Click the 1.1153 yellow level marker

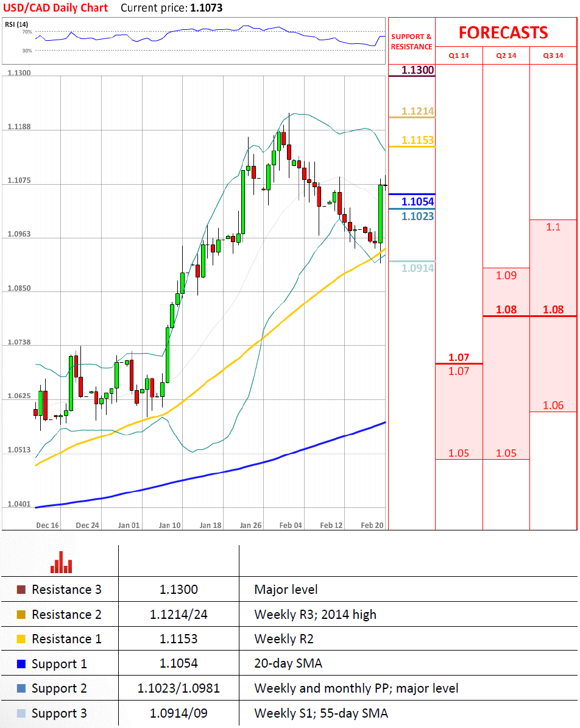418,140
